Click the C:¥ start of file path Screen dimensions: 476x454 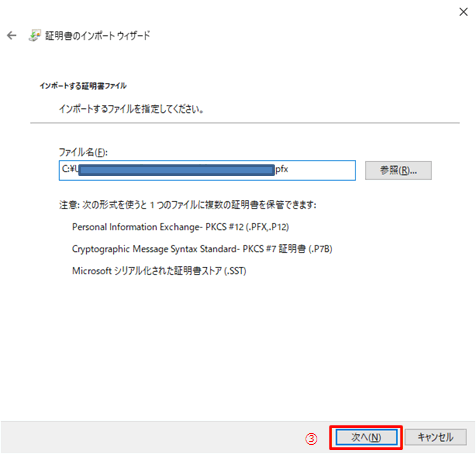point(69,169)
